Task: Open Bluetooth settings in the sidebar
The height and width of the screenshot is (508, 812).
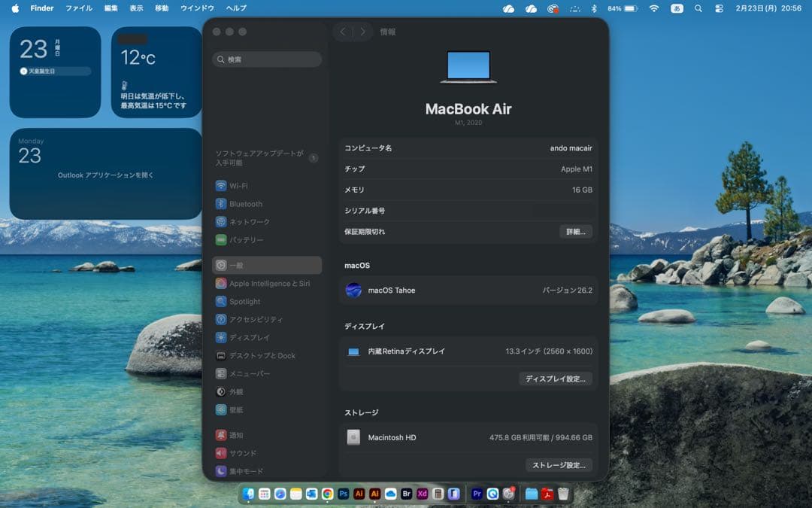Action: point(267,204)
